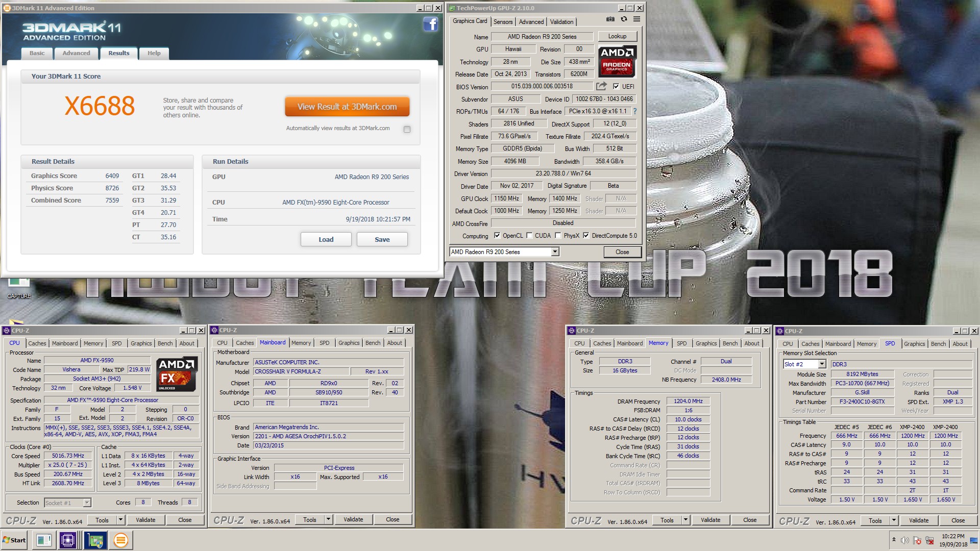This screenshot has width=980, height=551.
Task: Click the Core Speed 5016.73 MHz value
Action: (x=68, y=456)
